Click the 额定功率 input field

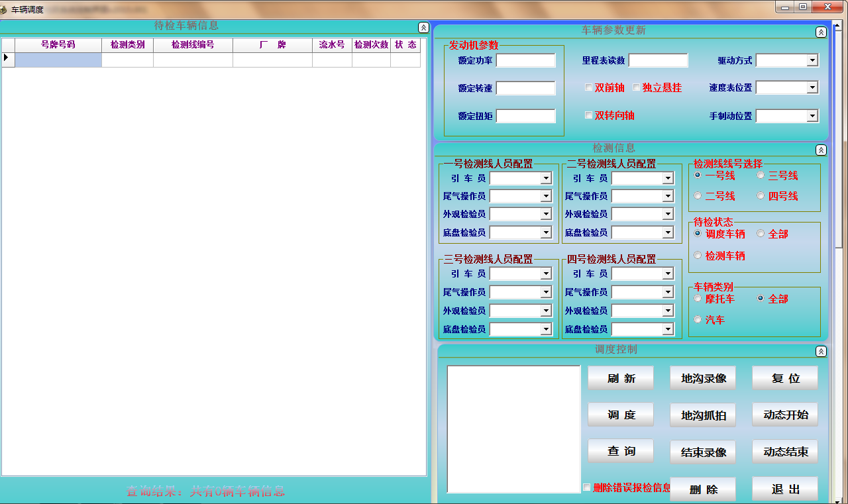[525, 60]
